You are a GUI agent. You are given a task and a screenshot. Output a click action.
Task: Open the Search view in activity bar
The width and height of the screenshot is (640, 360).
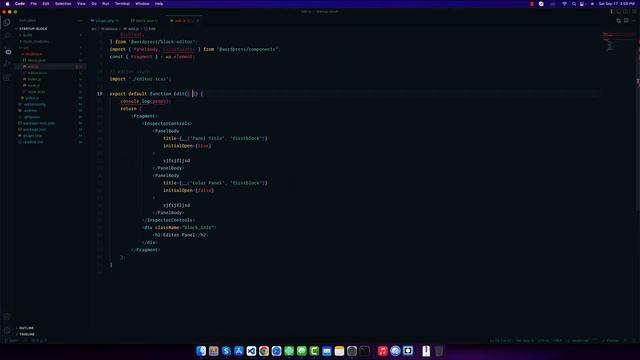click(7, 36)
